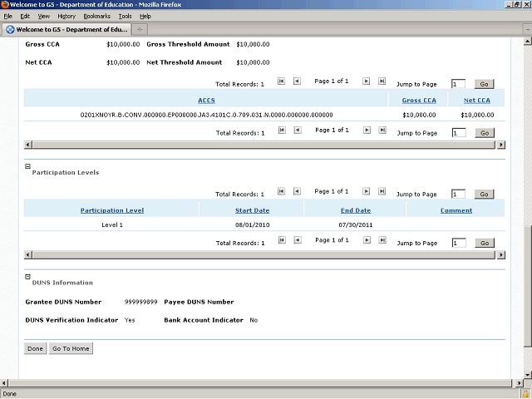
Task: Open the History menu
Action: pos(66,16)
